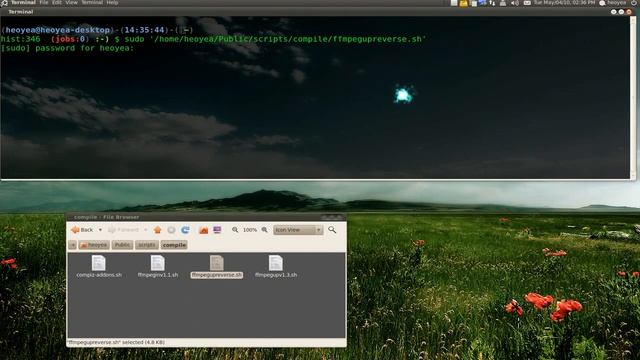
Task: Open the Back history dropdown arrow
Action: click(x=100, y=230)
